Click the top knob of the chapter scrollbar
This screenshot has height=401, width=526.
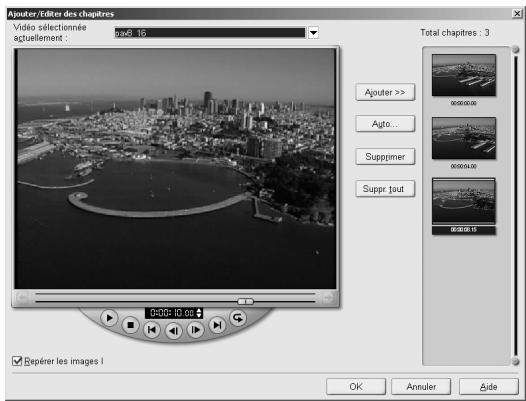coord(516,50)
